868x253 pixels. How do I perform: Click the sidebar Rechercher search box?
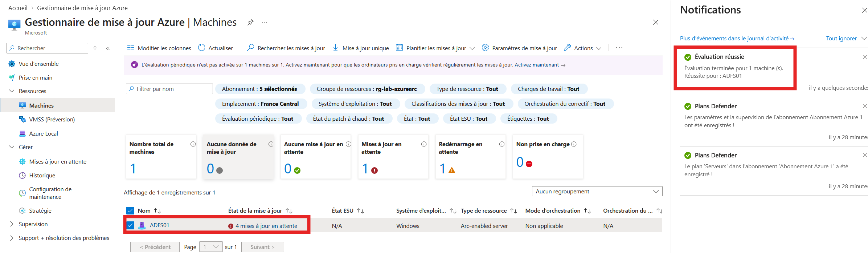47,48
